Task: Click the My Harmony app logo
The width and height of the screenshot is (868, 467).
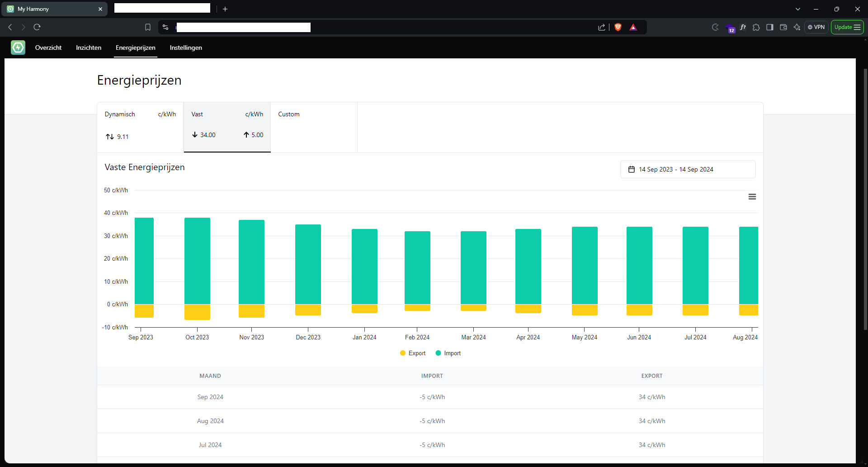Action: pyautogui.click(x=18, y=48)
